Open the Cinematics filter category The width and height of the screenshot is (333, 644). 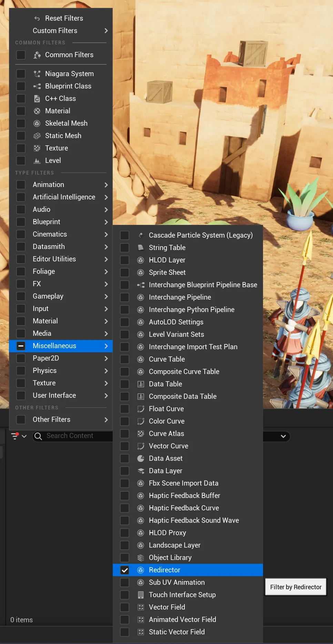tap(61, 234)
